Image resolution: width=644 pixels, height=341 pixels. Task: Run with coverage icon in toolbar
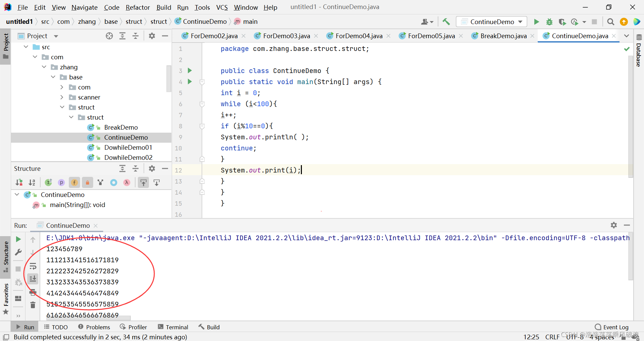pyautogui.click(x=562, y=22)
